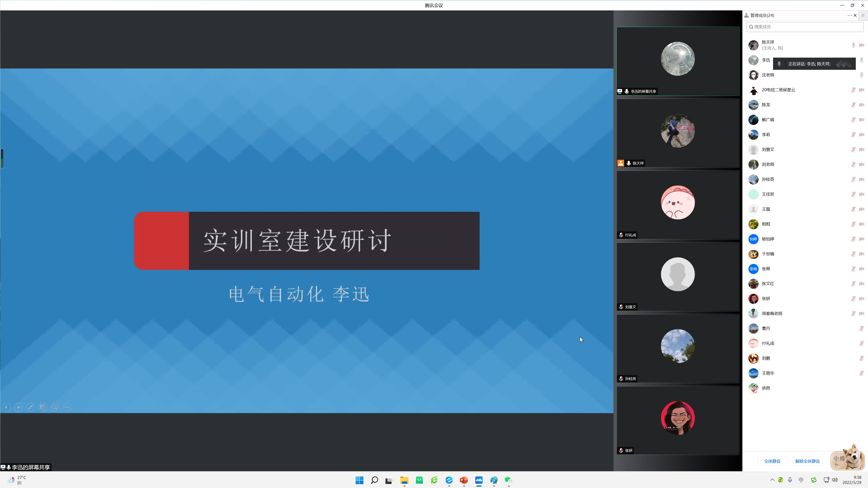Viewport: 868px width, 488px height.
Task: Select 付礼成's video thumbnail
Action: click(x=678, y=205)
